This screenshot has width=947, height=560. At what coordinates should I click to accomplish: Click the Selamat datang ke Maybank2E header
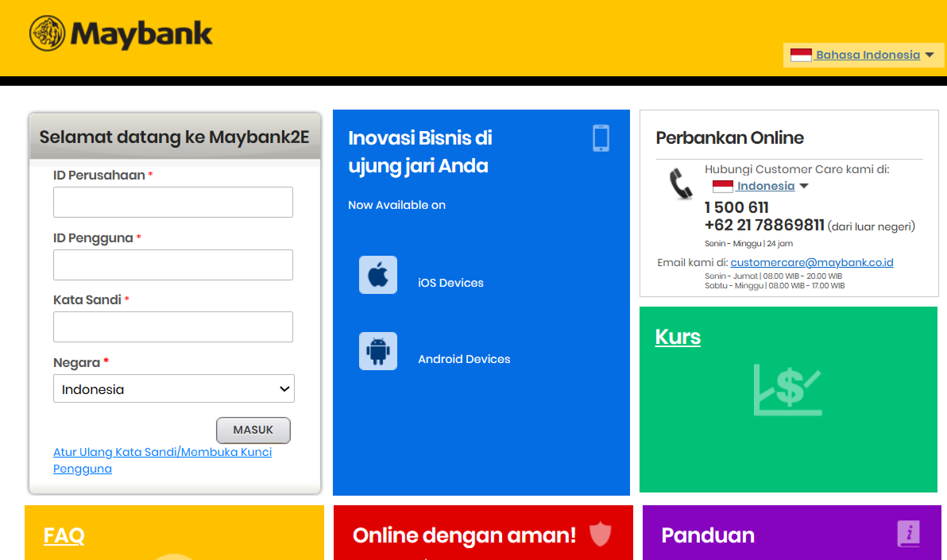tap(175, 137)
